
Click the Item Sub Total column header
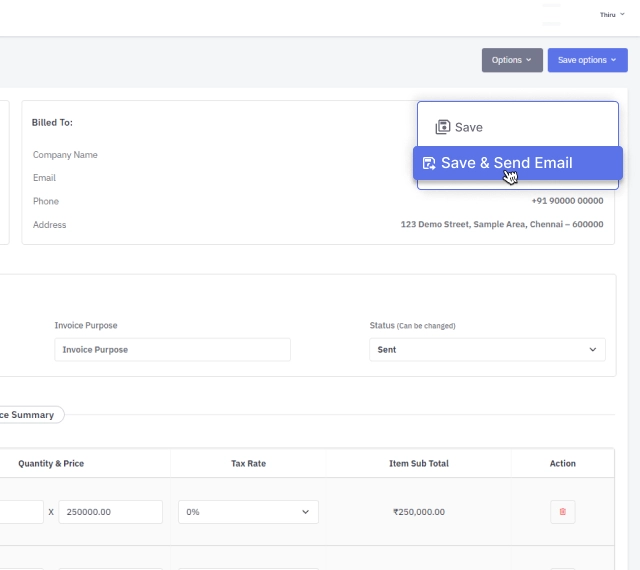click(x=418, y=463)
